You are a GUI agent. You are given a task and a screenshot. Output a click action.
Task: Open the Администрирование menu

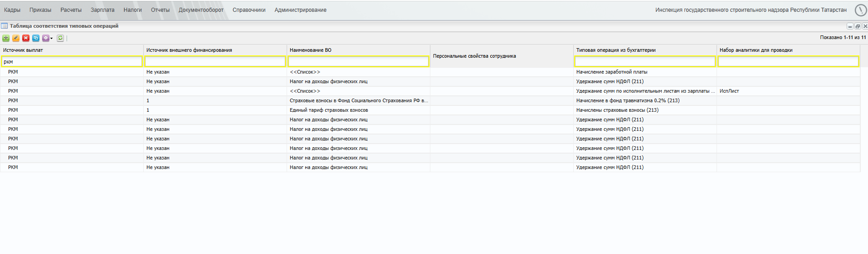click(x=300, y=10)
